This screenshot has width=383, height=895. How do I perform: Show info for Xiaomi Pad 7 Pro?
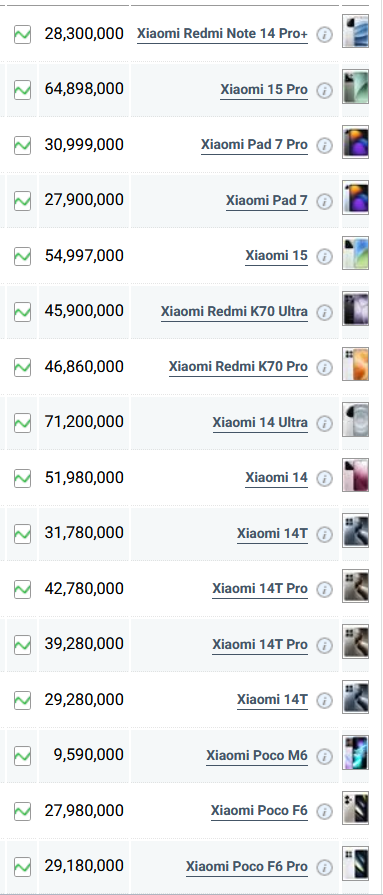[x=324, y=146]
